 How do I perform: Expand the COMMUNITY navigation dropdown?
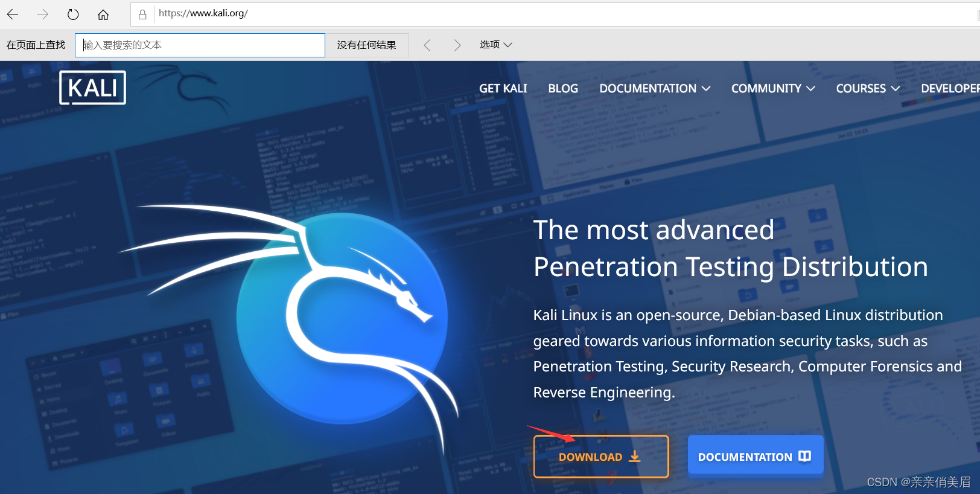pos(773,89)
